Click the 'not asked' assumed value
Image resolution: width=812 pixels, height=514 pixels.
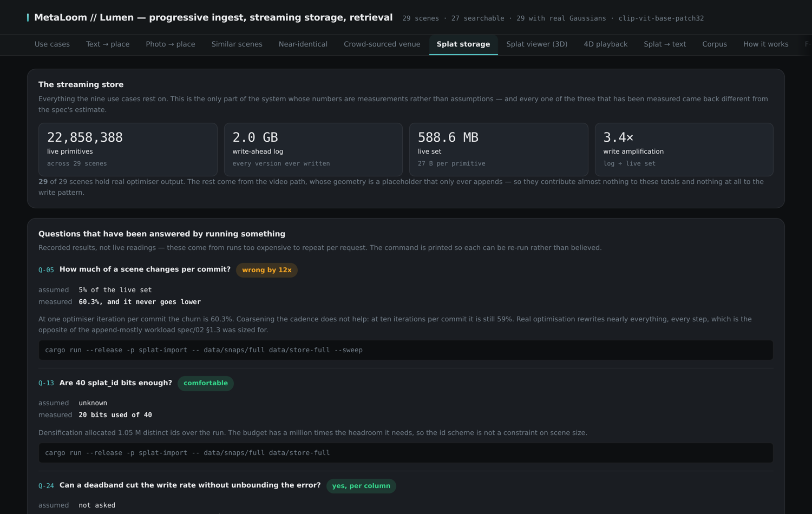97,505
